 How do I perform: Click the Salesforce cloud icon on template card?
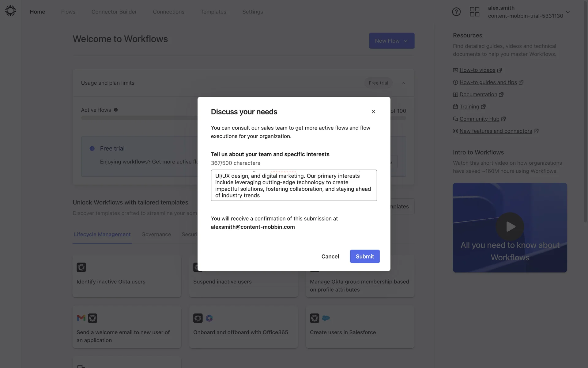[x=326, y=318]
